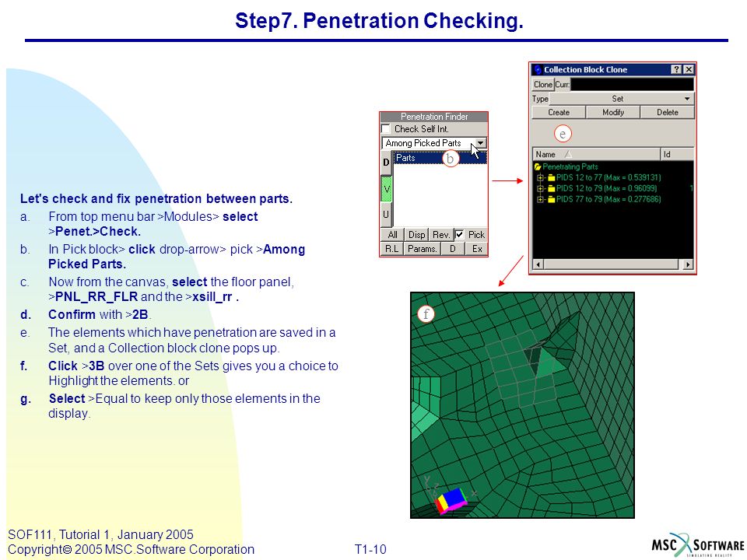The image size is (747, 560).
Task: Enable the Check Self Int. checkbox
Action: 386,129
